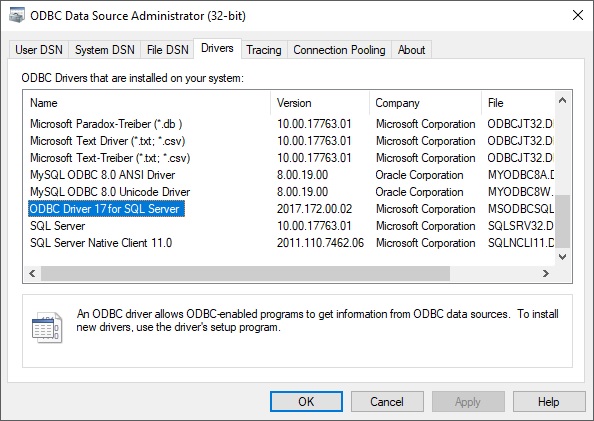594x421 pixels.
Task: Click the File column header
Action: (518, 103)
